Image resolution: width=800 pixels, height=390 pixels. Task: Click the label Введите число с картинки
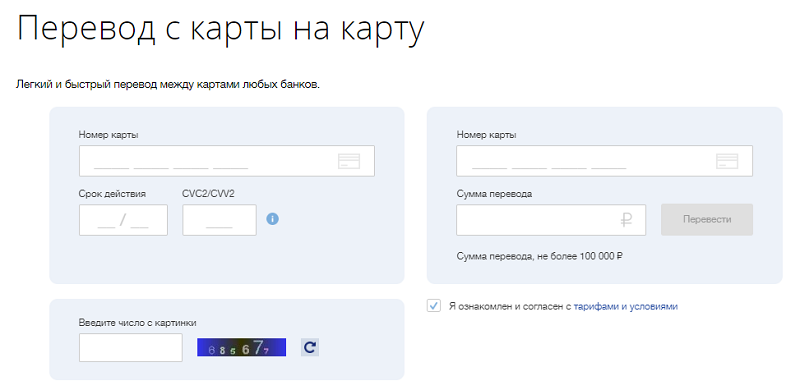137,323
